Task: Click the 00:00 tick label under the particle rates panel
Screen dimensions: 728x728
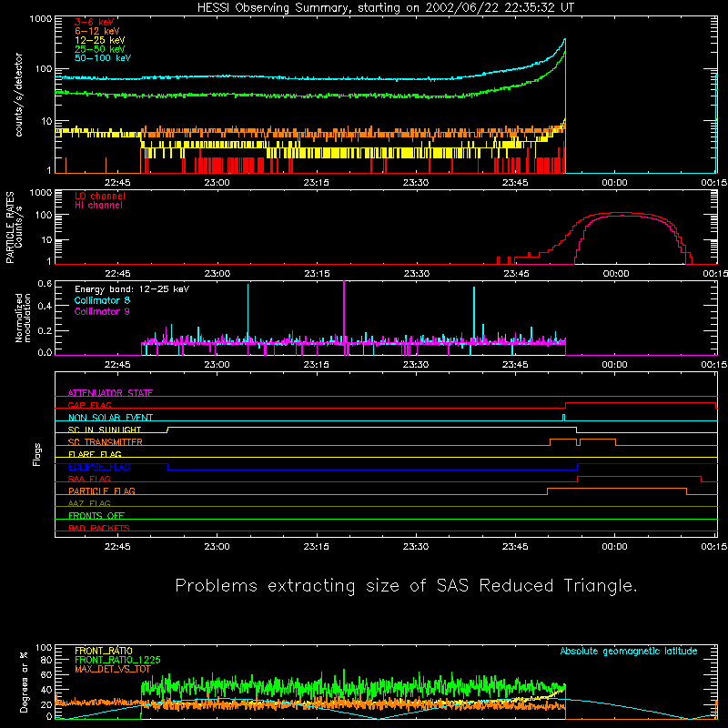Action: 616,274
